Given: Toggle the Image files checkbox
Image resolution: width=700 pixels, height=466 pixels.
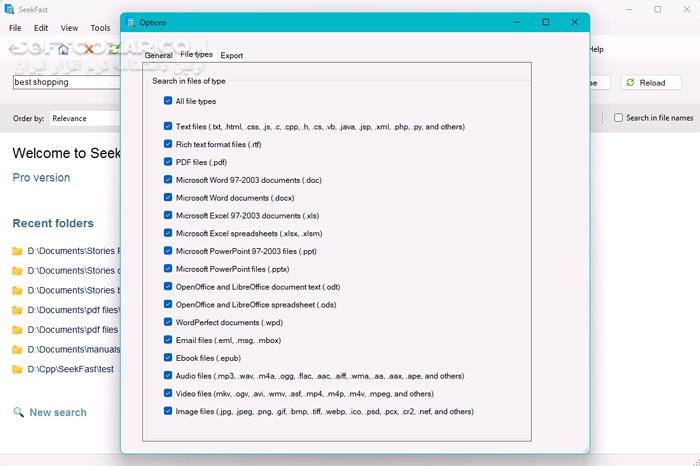Looking at the screenshot, I should [x=168, y=411].
